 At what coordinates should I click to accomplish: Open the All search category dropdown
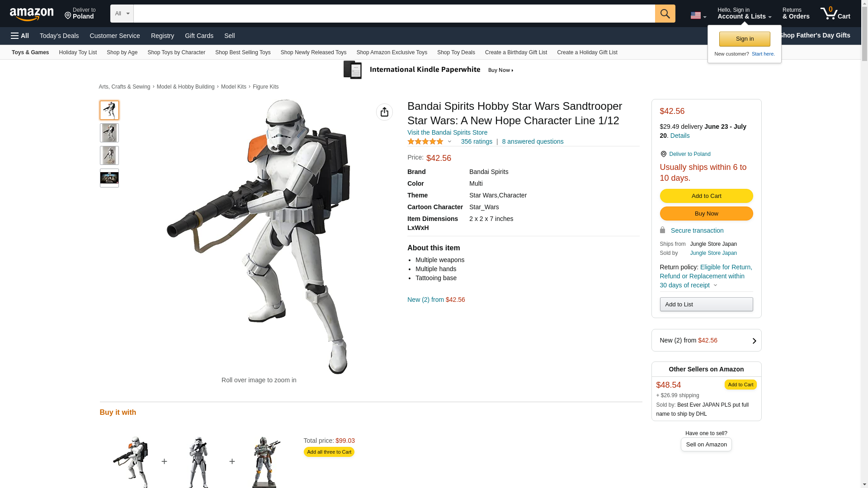point(122,14)
